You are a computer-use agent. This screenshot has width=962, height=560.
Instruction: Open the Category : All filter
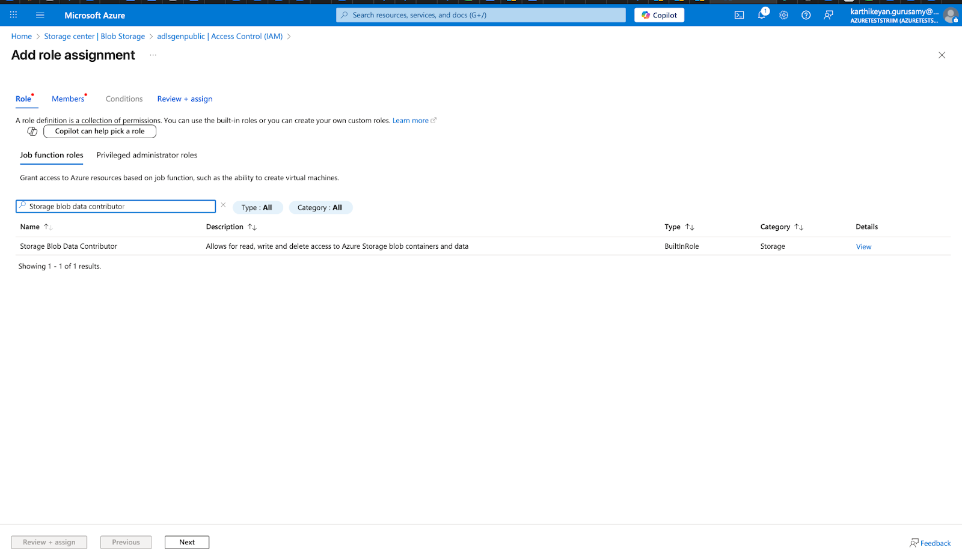tap(320, 207)
